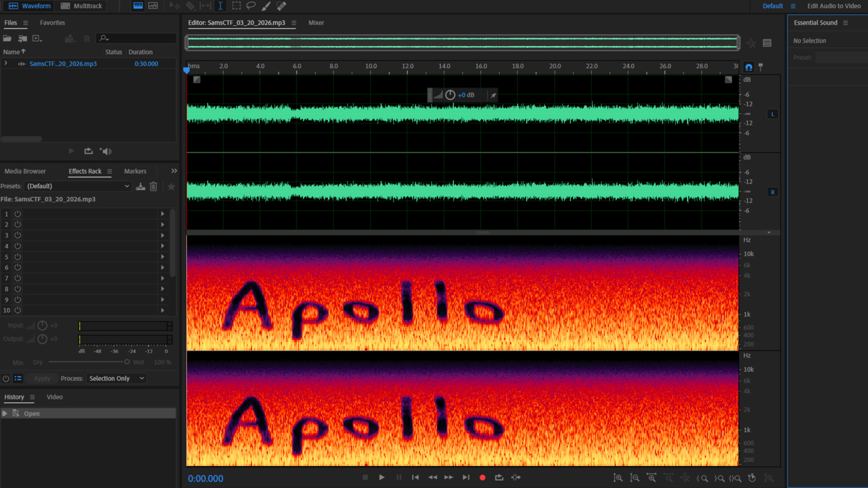Click the Default workspace link
This screenshot has height=488, width=868.
(773, 6)
